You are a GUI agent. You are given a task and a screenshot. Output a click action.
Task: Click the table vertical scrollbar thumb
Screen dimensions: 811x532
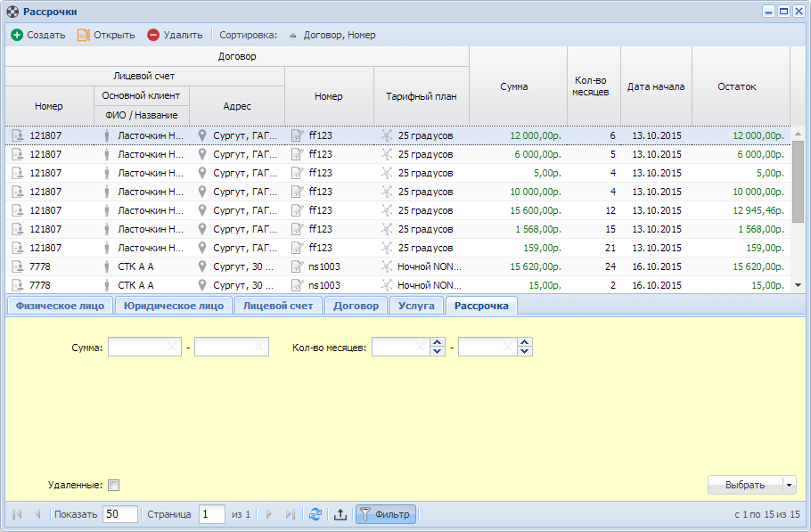[798, 181]
